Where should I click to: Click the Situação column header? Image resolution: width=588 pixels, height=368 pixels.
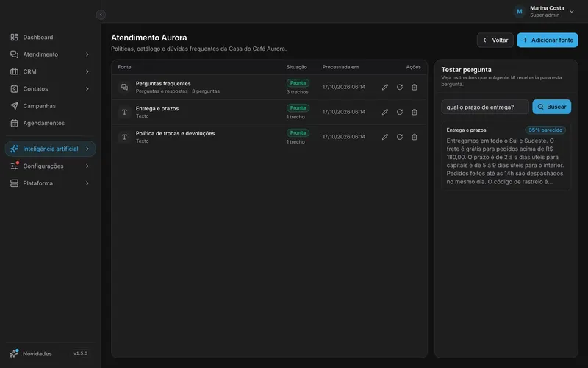[x=297, y=67]
